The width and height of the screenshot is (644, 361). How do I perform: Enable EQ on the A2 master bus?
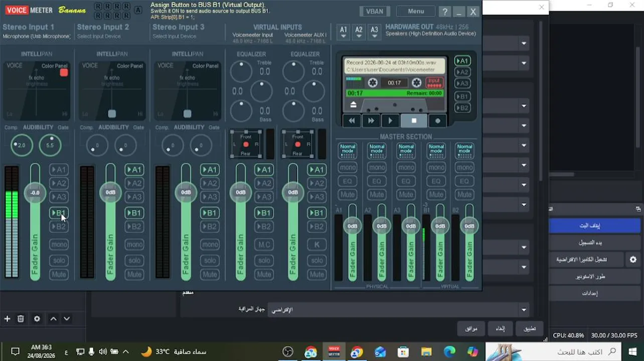pyautogui.click(x=376, y=181)
